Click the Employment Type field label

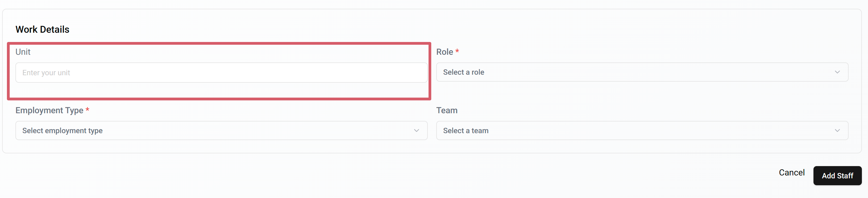(49, 111)
